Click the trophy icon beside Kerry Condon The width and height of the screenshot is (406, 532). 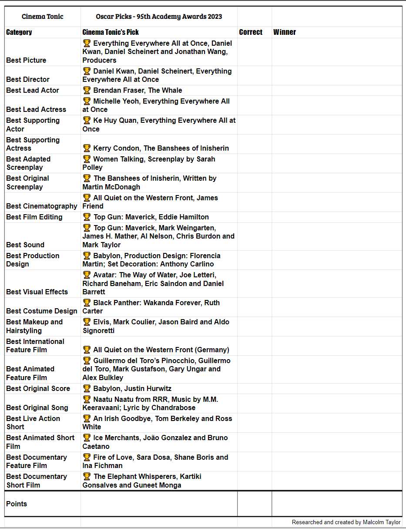[87, 148]
